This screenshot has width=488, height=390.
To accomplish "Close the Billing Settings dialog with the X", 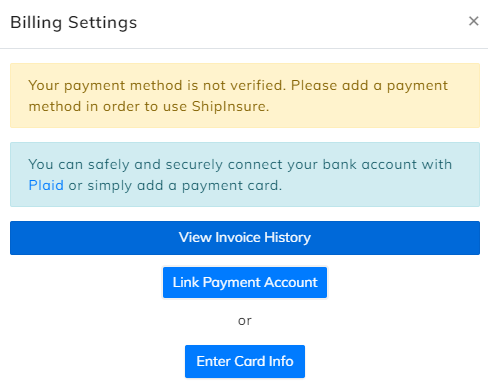I will coord(473,21).
